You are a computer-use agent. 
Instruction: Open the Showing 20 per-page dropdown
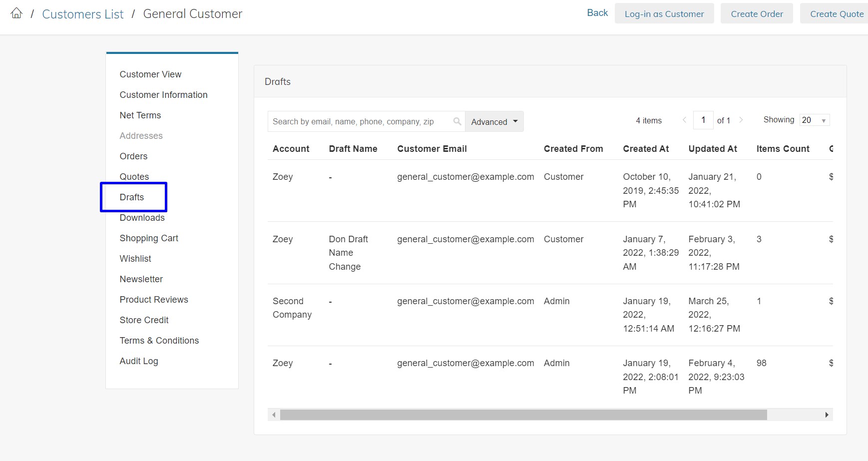coord(814,120)
